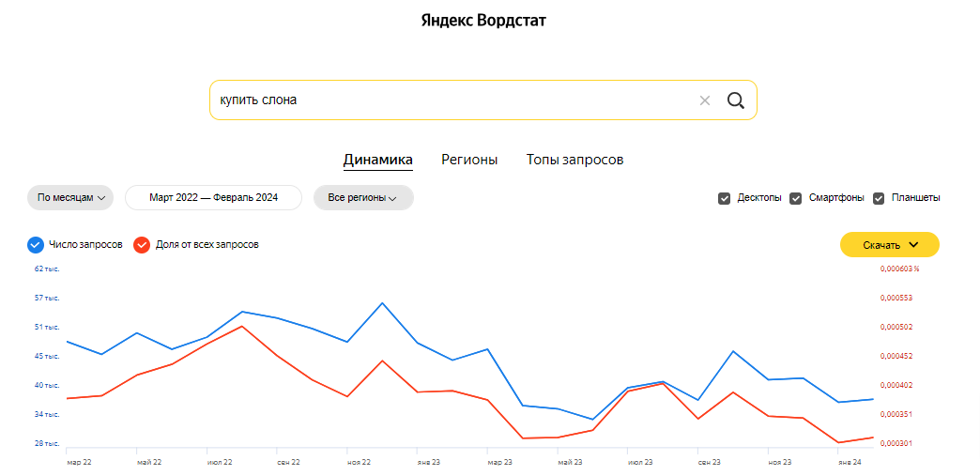
Task: Click the '34 тыс.' left axis label
Action: pos(47,414)
